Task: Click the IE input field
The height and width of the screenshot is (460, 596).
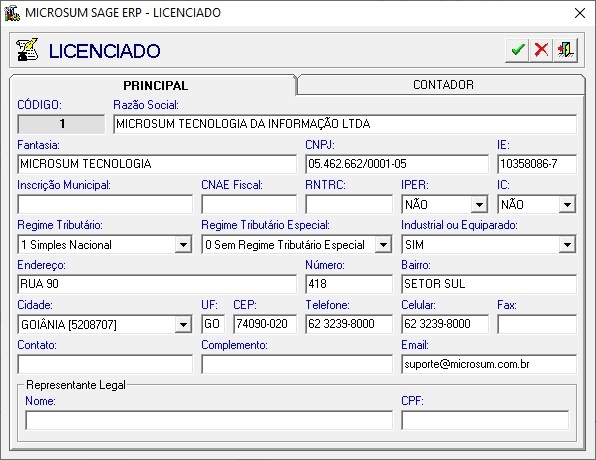Action: coord(537,164)
